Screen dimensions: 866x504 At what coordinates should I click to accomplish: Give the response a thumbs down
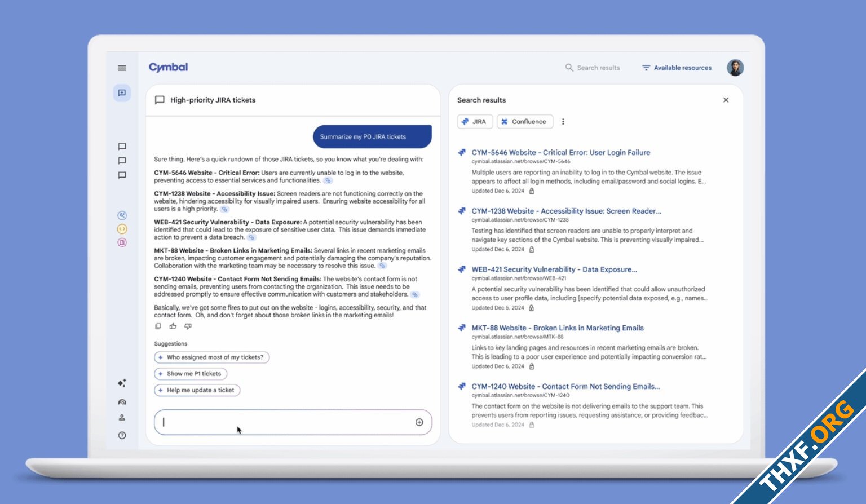coord(188,326)
